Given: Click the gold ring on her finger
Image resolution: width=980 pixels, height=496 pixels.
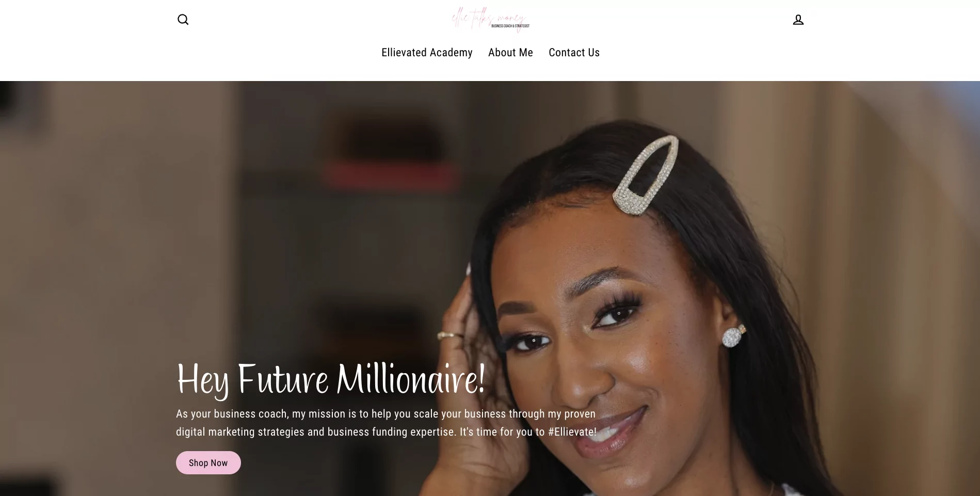Looking at the screenshot, I should point(448,336).
